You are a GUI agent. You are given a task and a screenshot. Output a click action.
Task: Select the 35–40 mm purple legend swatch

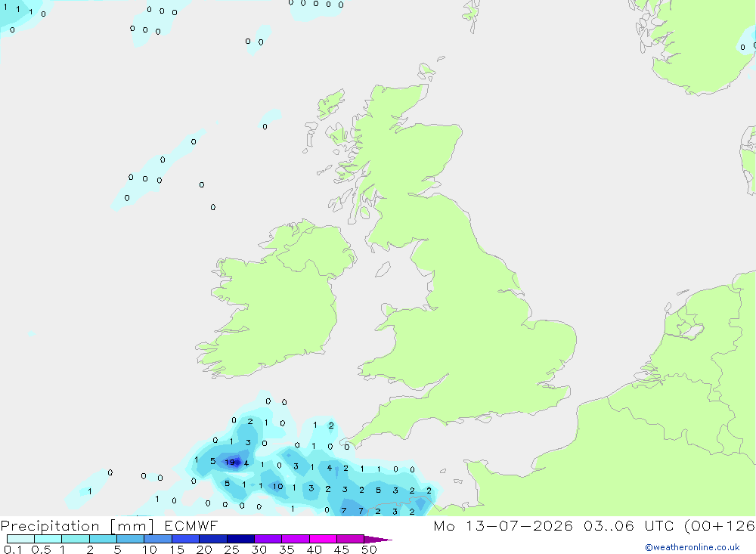(x=295, y=539)
